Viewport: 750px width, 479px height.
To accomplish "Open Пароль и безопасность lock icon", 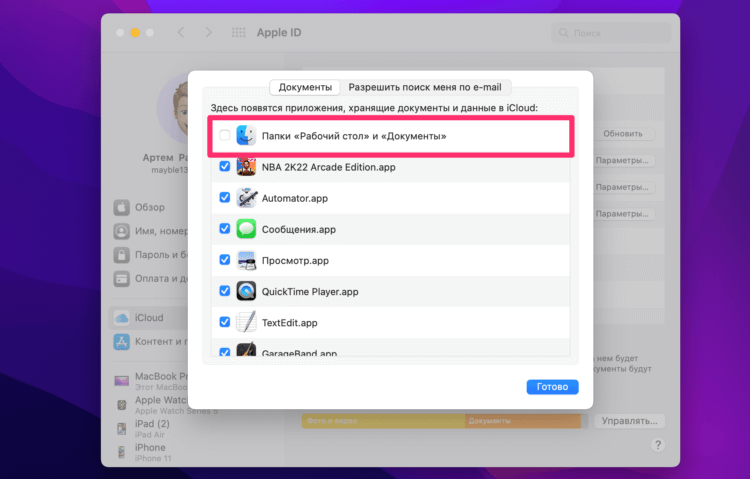I will (x=121, y=255).
